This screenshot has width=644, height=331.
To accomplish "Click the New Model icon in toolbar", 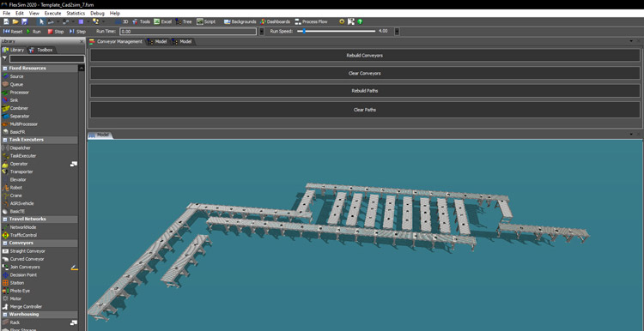I will coord(6,21).
